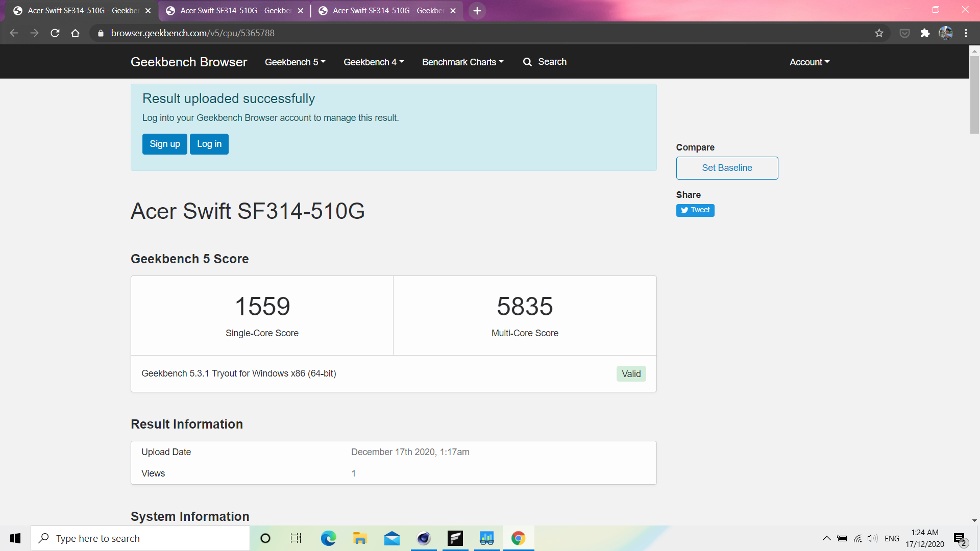This screenshot has width=980, height=551.
Task: Click the browser back arrow
Action: (x=14, y=33)
